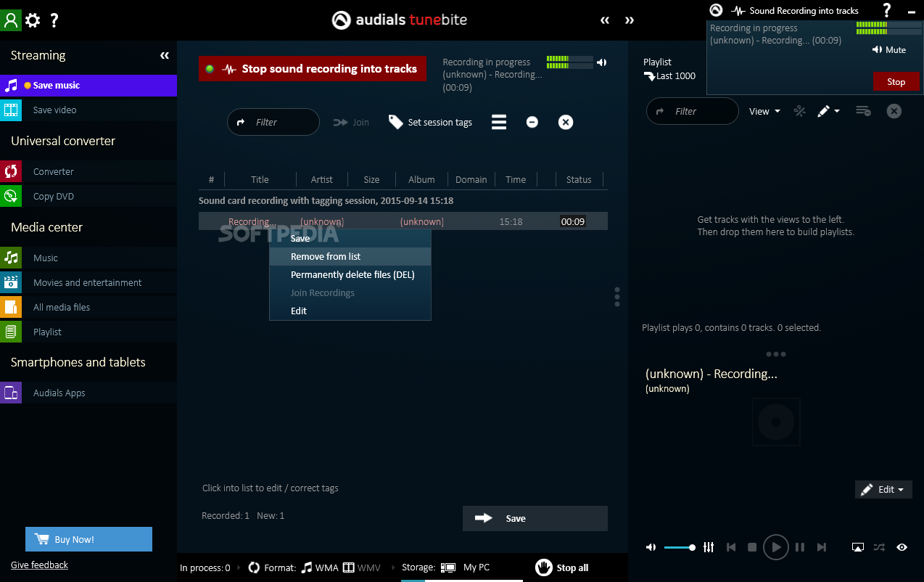Choose Save from context menu
Screen dimensions: 924x582
[350, 238]
